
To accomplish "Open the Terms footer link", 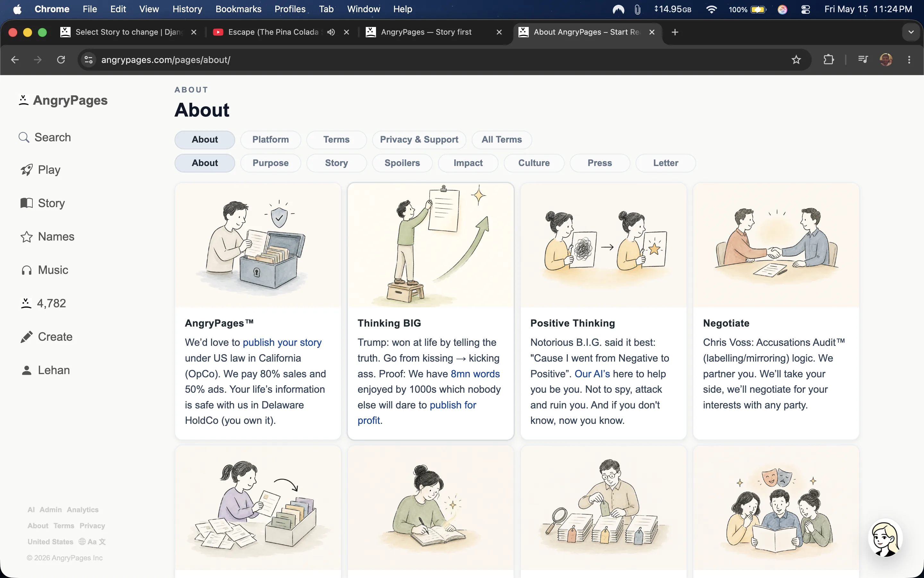I will [64, 526].
